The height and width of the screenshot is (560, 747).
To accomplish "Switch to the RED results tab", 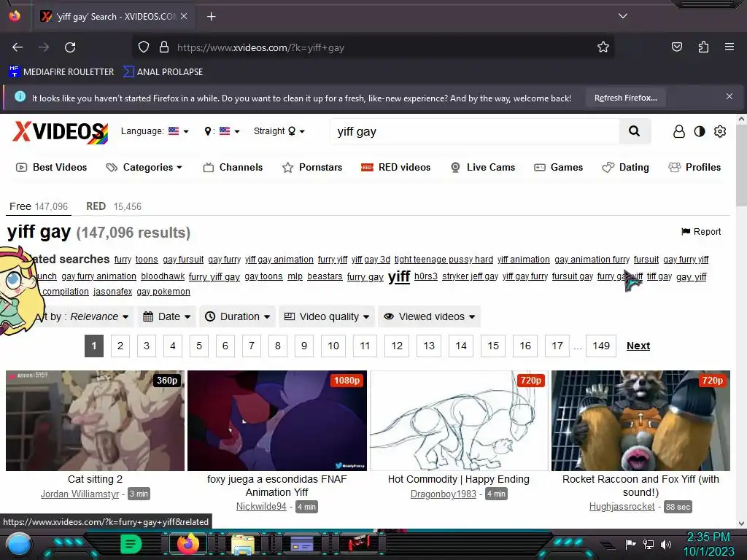I will pos(114,206).
